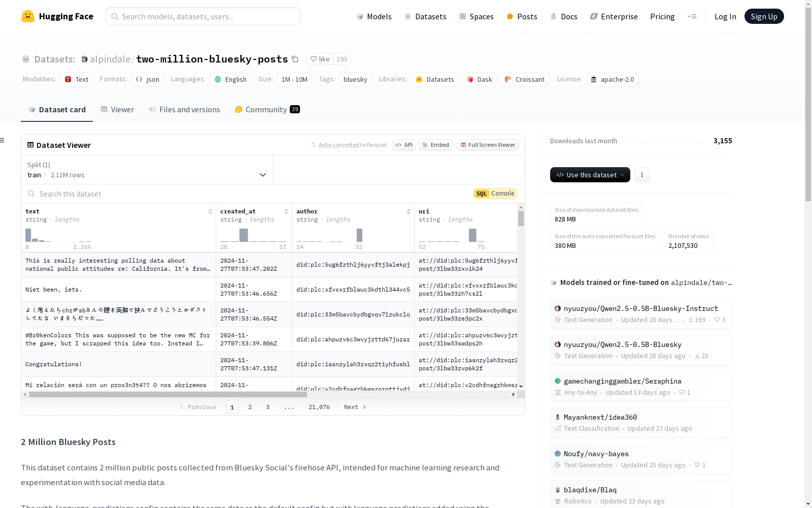Click the English language tag
This screenshot has height=508, width=812.
pyautogui.click(x=230, y=79)
